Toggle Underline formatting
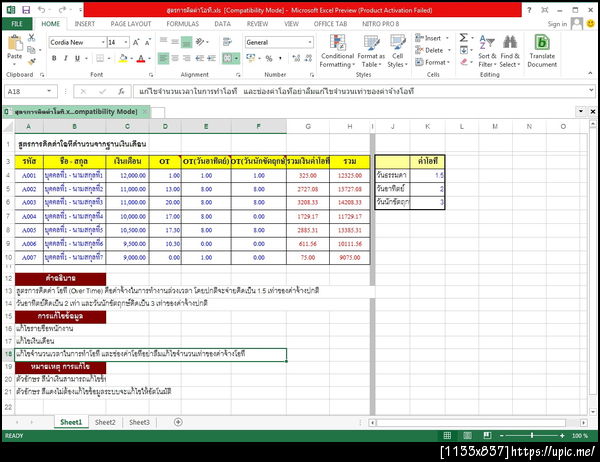The image size is (600, 462). click(77, 58)
